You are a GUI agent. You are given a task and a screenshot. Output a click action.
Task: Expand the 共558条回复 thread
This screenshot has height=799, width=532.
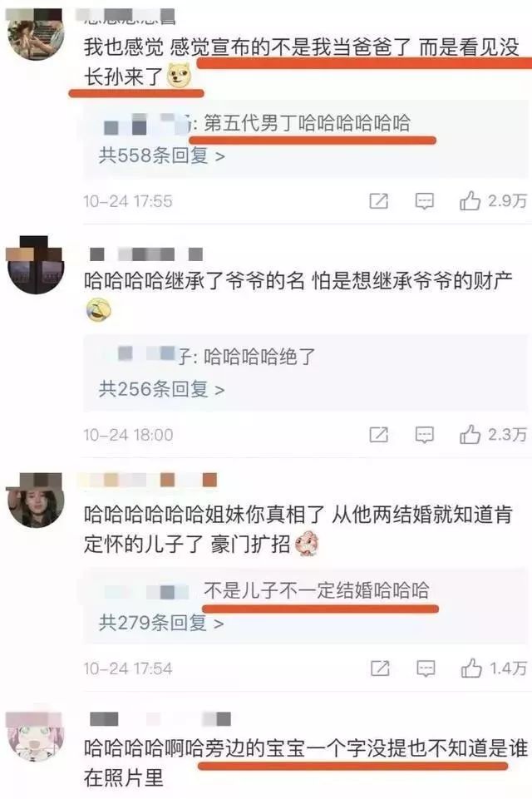(x=161, y=155)
